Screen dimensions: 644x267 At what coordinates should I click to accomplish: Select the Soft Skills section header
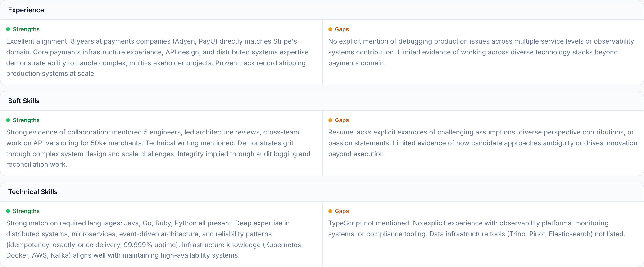coord(24,101)
